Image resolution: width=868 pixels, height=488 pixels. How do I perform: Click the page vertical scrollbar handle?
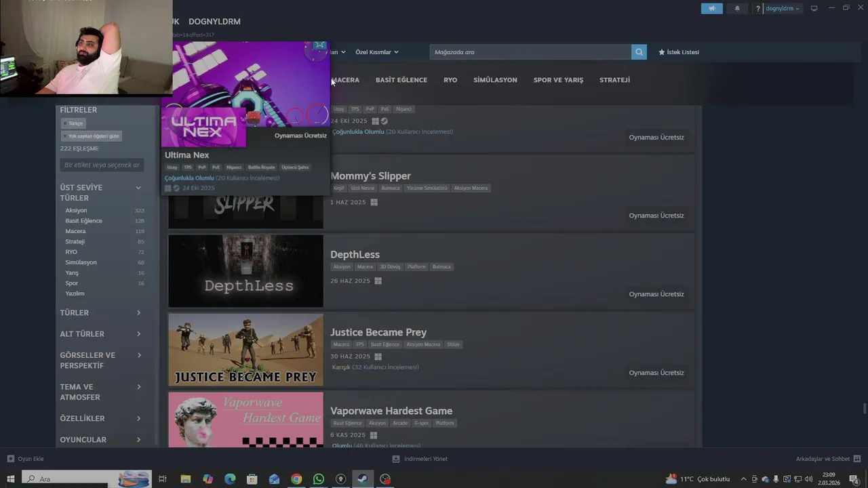pos(864,409)
